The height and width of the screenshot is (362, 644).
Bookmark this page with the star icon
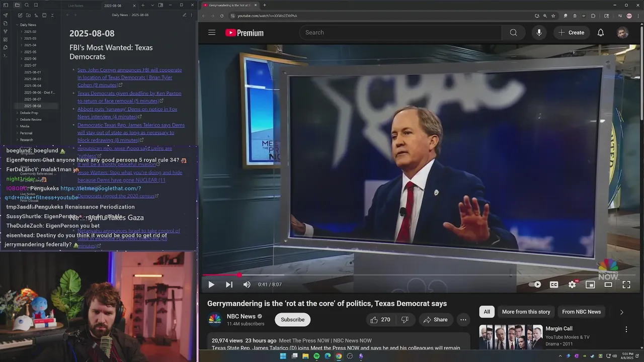553,16
